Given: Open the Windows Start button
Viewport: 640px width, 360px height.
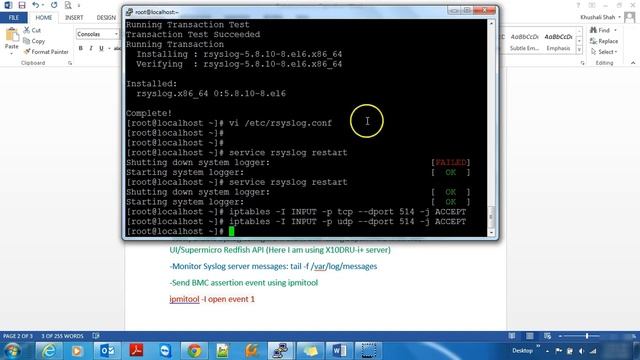Looking at the screenshot, I should tap(12, 351).
